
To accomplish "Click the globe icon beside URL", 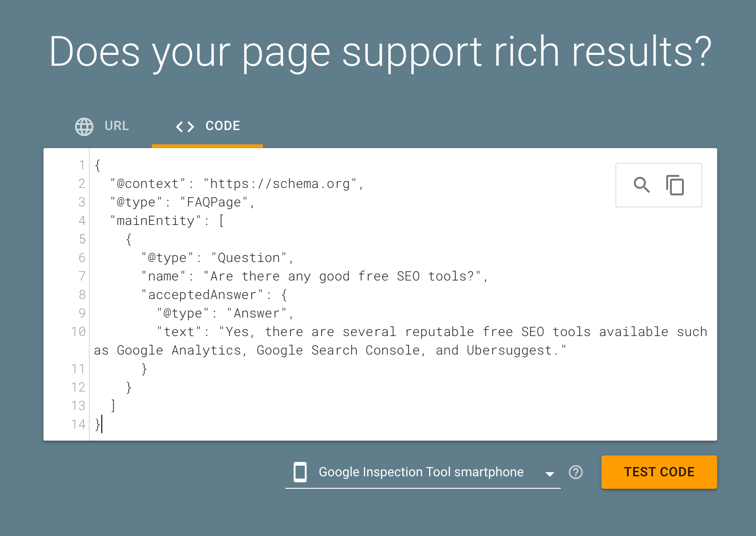I will coord(84,126).
